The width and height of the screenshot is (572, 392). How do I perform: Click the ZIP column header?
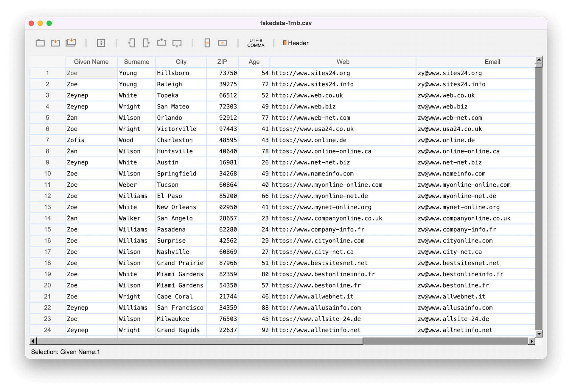pos(222,62)
